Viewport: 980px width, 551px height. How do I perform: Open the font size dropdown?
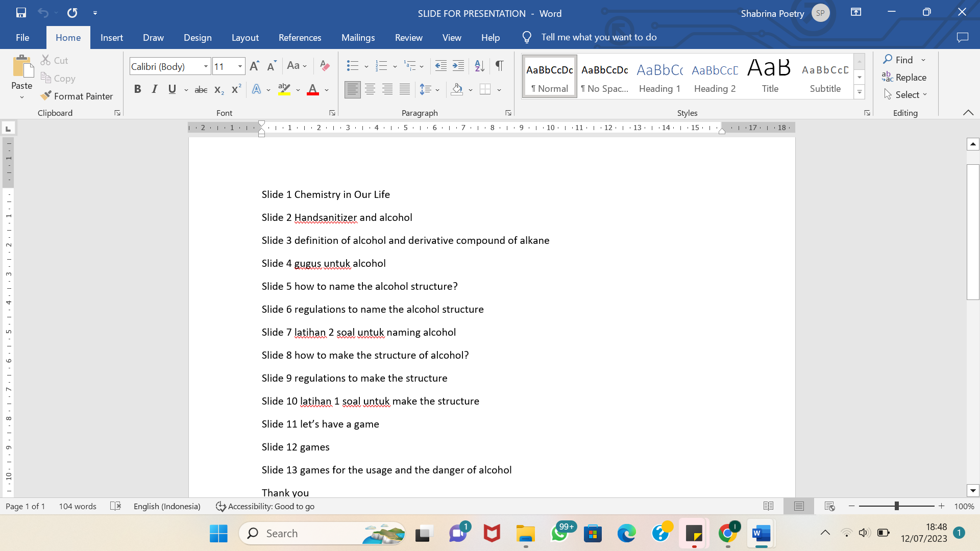pyautogui.click(x=240, y=66)
